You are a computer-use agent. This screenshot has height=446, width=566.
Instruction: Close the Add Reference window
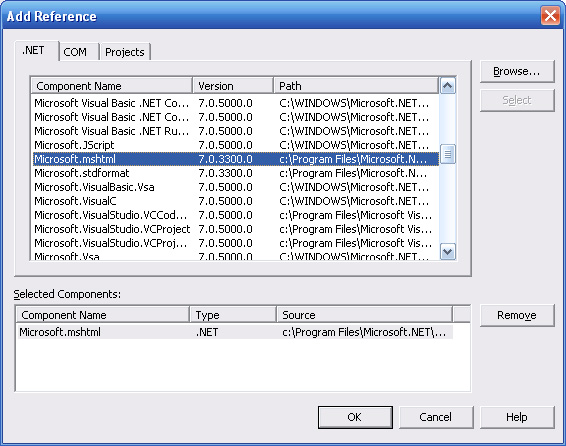(x=550, y=16)
